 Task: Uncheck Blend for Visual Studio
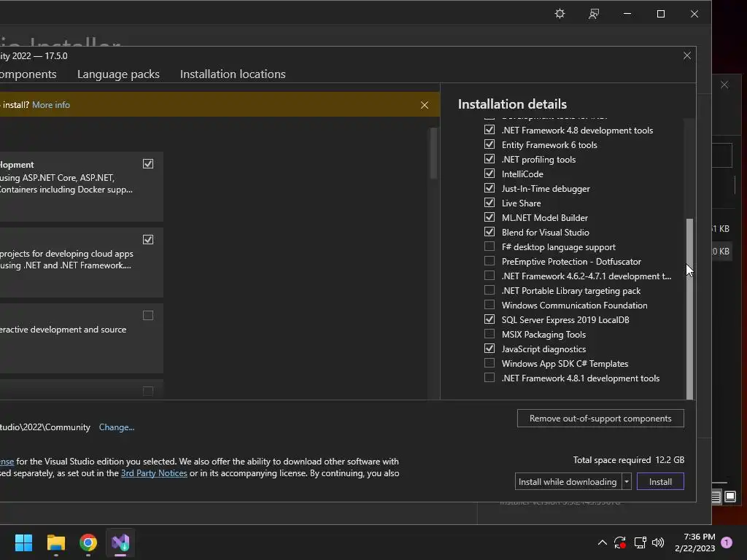point(489,232)
